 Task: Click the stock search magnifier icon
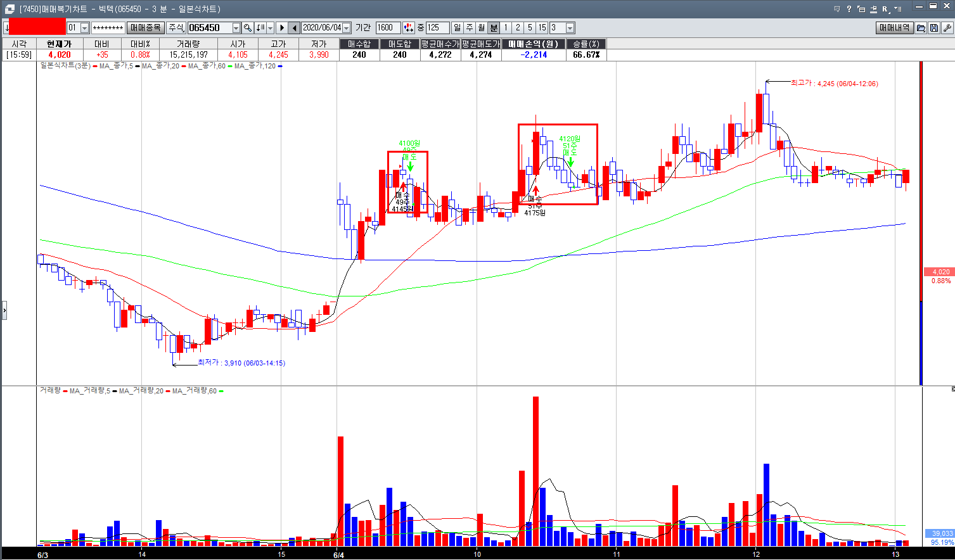tap(248, 28)
